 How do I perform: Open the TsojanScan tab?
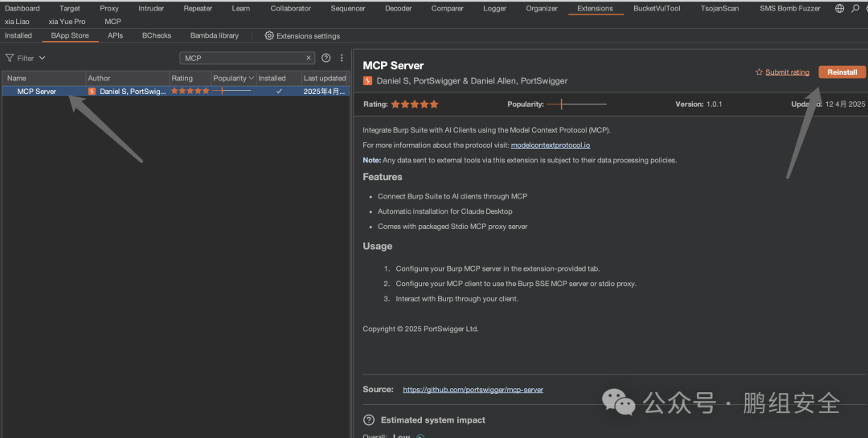pos(719,8)
